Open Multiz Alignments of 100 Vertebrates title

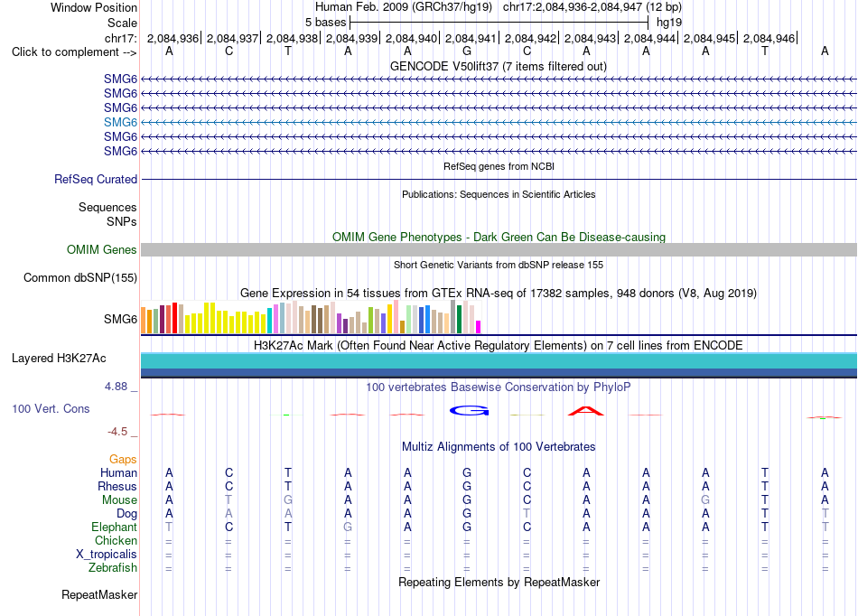(x=499, y=447)
